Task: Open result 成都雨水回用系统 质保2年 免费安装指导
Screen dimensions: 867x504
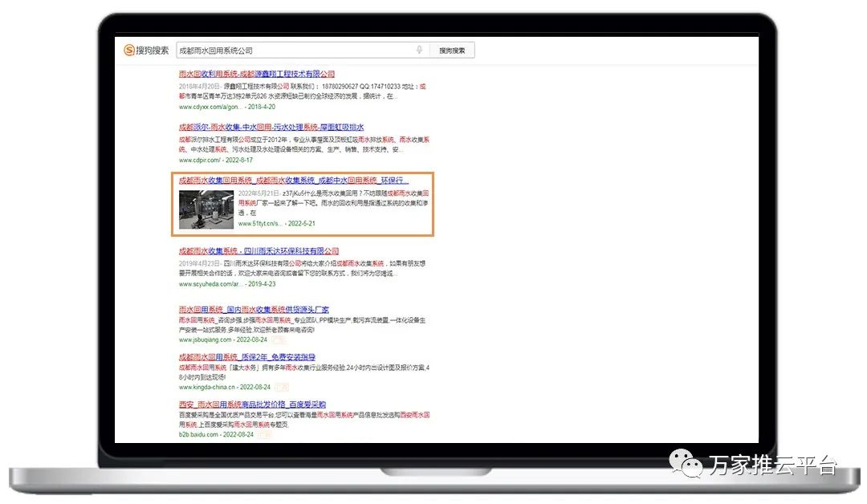Action: click(246, 357)
